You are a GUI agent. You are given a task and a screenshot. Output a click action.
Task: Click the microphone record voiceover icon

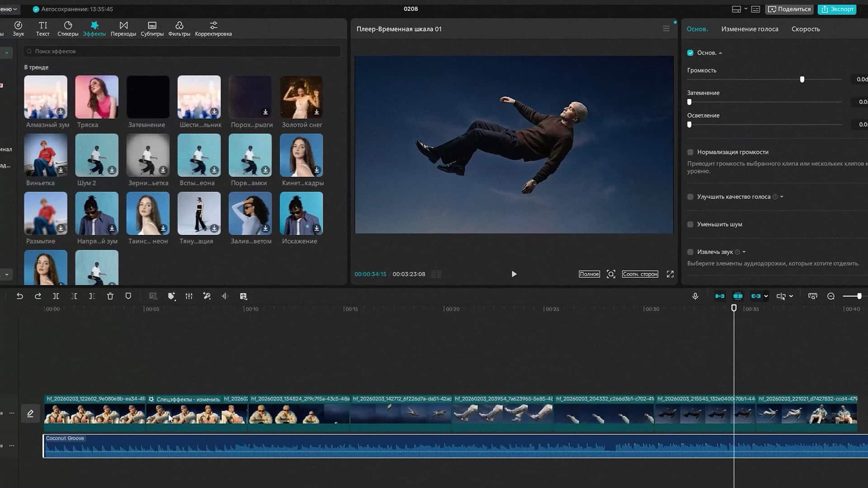tap(695, 296)
